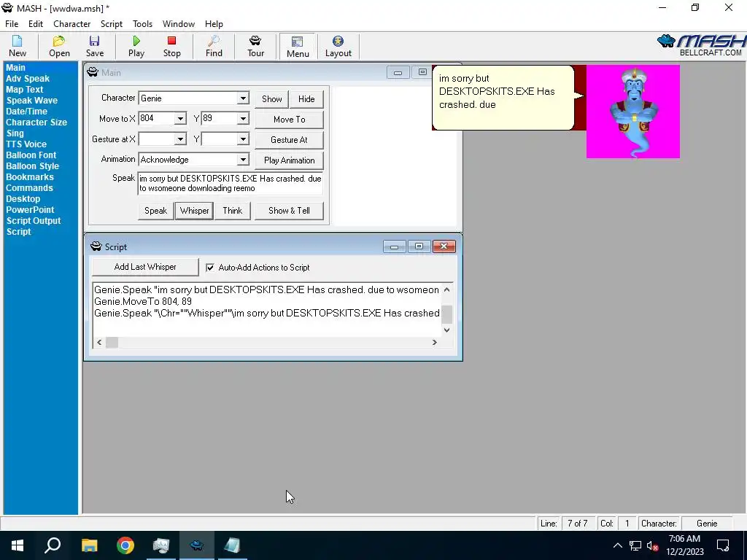Screen dimensions: 747x560
Task: Open the File menu
Action: (x=12, y=24)
